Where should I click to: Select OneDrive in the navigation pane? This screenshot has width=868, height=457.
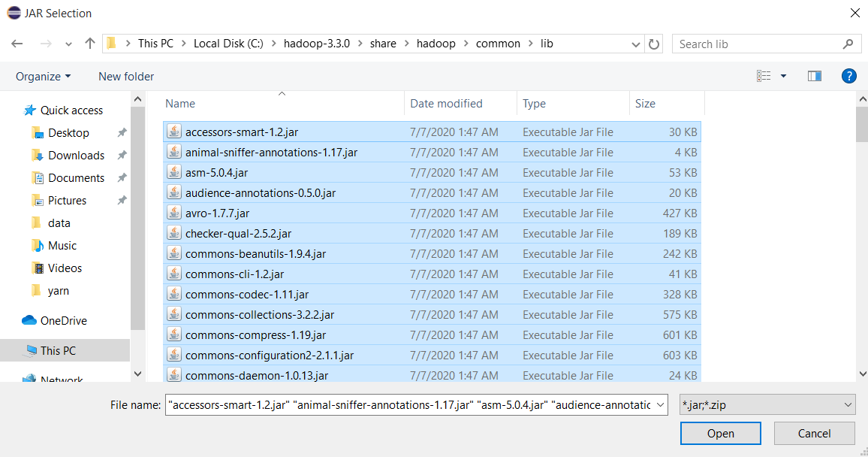[x=63, y=320]
